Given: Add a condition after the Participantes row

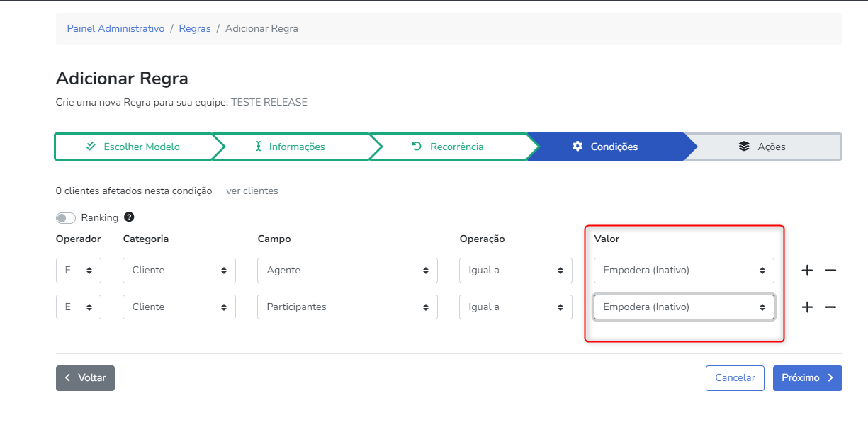Looking at the screenshot, I should tap(807, 307).
